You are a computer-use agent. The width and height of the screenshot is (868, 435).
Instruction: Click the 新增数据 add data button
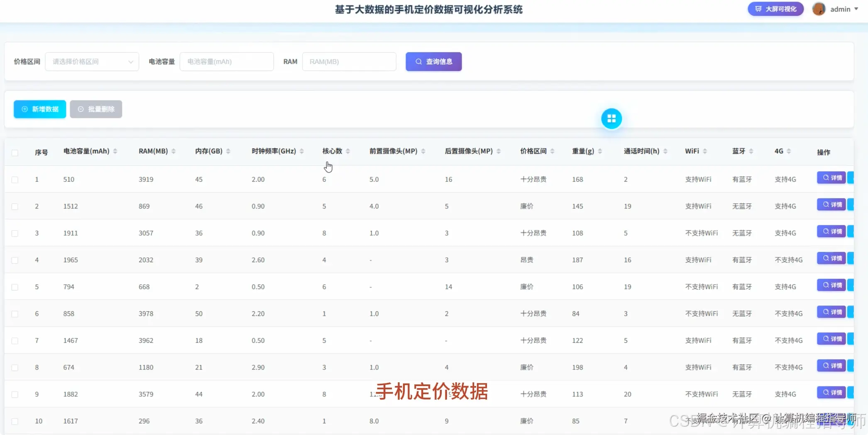coord(39,109)
